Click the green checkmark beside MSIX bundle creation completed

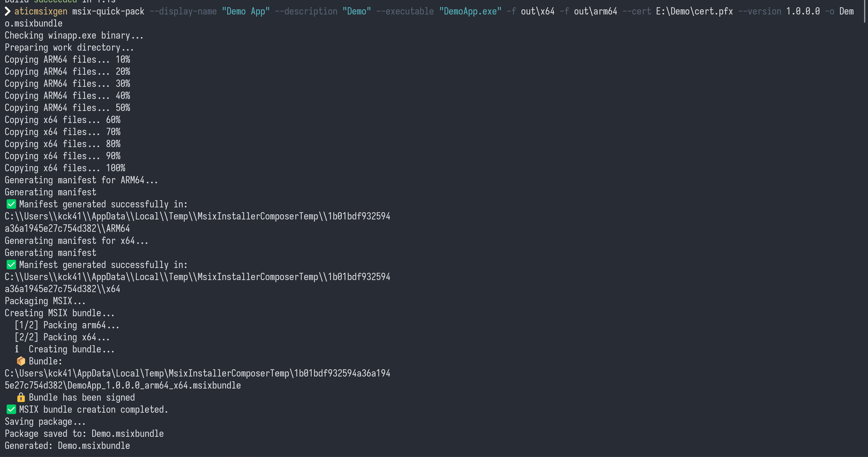click(x=11, y=409)
